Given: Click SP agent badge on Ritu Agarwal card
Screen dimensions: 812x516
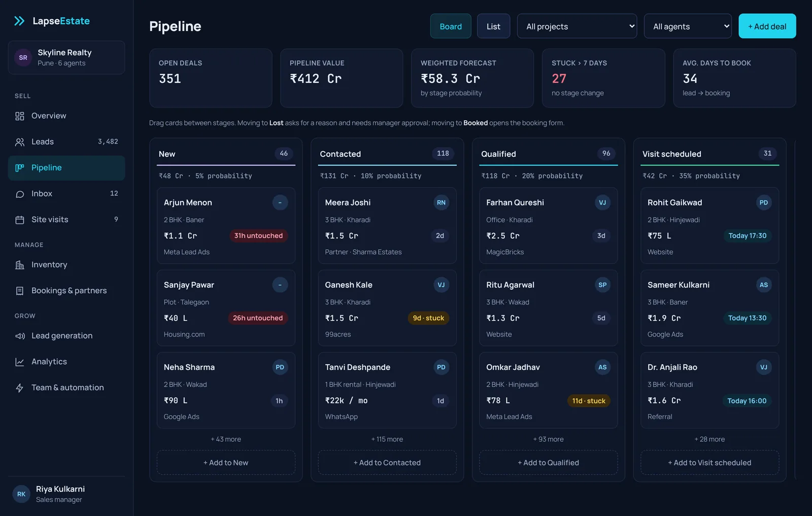Looking at the screenshot, I should tap(602, 285).
